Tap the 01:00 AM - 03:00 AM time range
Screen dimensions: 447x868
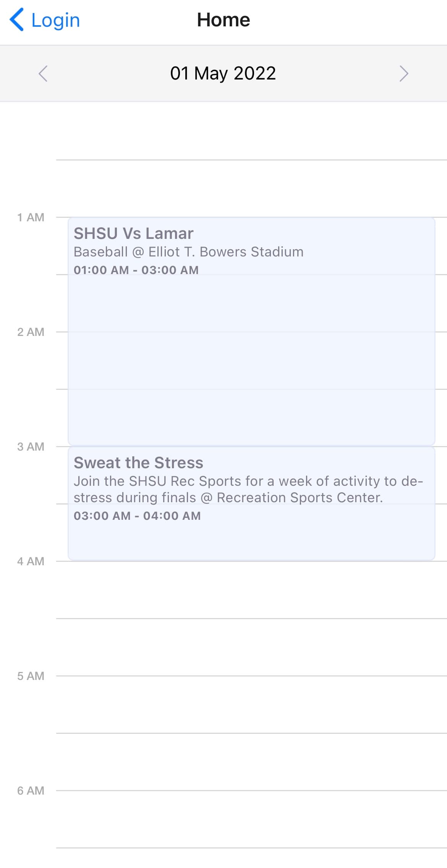[x=136, y=270]
